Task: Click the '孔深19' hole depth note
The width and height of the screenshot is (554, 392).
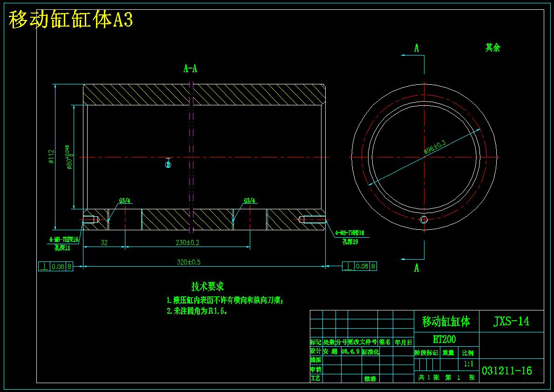Action: click(350, 242)
